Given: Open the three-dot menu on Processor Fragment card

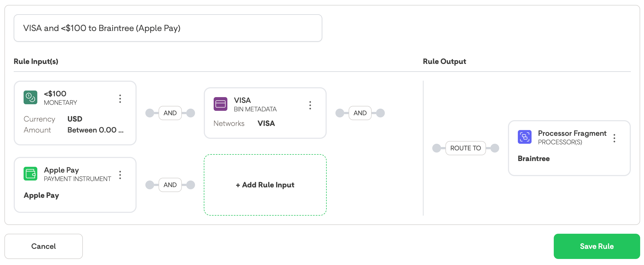Looking at the screenshot, I should tap(614, 138).
